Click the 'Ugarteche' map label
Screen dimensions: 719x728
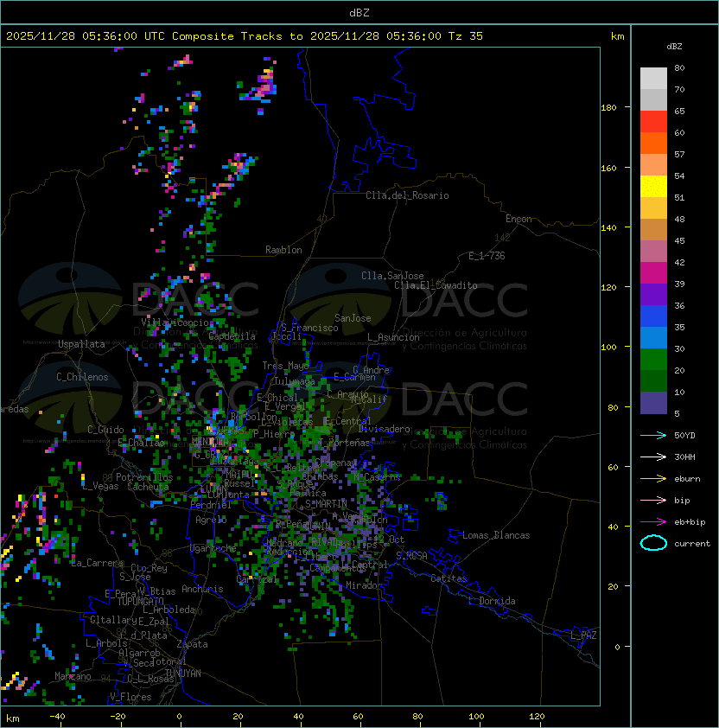[213, 548]
